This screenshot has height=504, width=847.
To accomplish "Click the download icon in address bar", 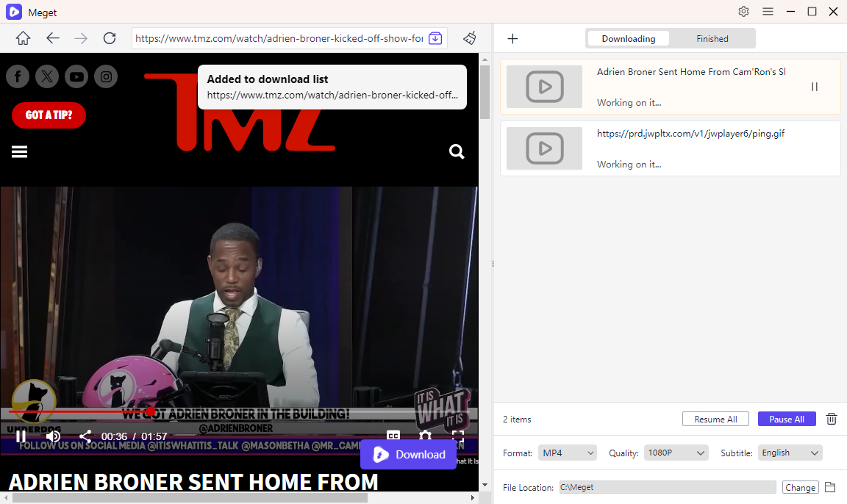I will (x=435, y=38).
